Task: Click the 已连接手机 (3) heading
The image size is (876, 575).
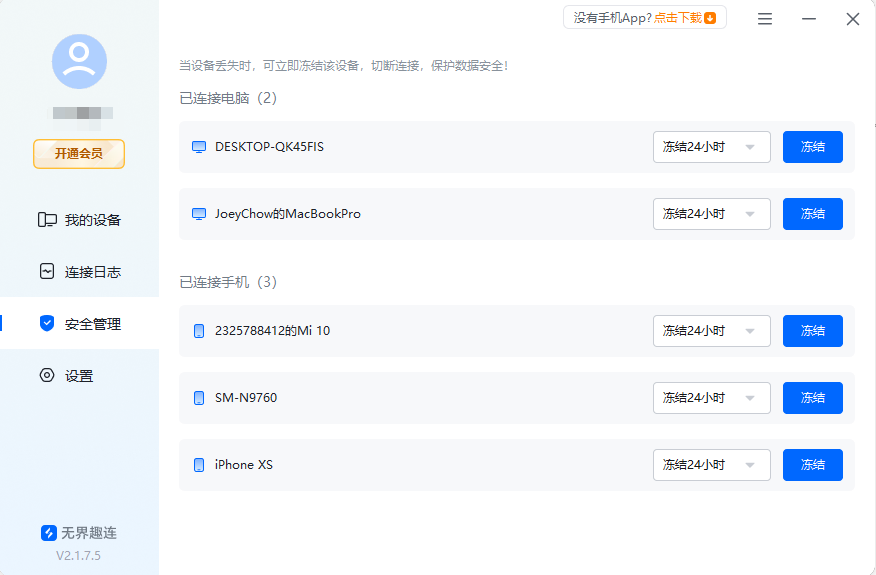Action: click(x=228, y=282)
